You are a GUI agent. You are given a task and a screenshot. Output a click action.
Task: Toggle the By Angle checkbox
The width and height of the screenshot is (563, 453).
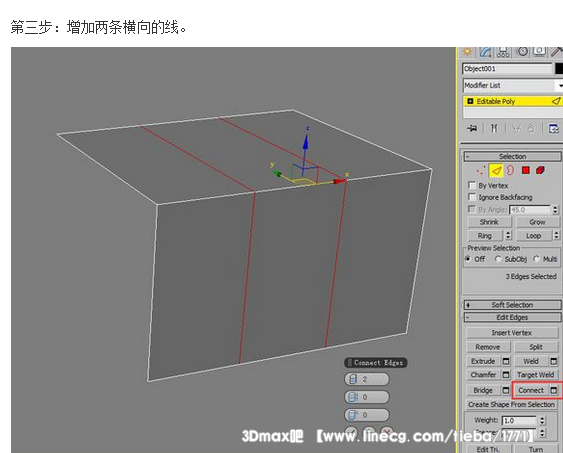(472, 209)
